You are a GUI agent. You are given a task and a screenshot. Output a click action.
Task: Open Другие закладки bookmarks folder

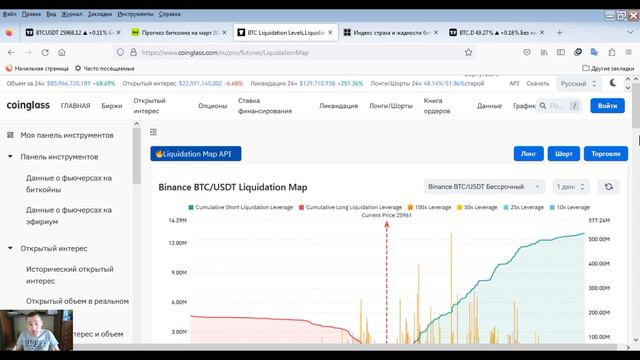(x=608, y=68)
